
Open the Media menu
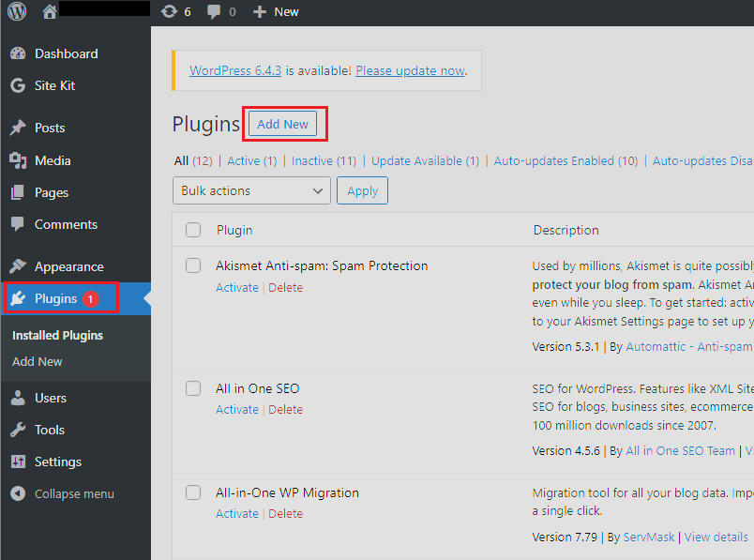click(x=53, y=160)
